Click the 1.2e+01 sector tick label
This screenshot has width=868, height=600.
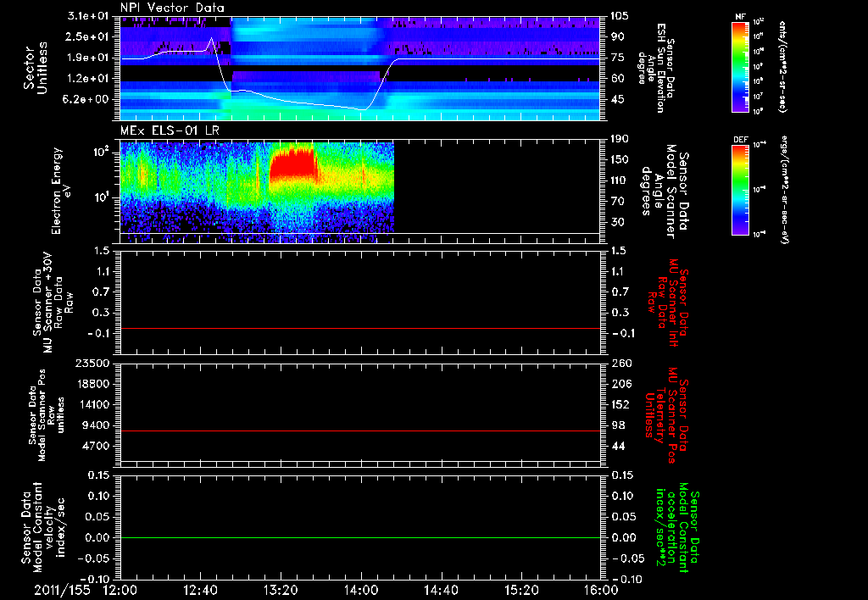click(90, 79)
